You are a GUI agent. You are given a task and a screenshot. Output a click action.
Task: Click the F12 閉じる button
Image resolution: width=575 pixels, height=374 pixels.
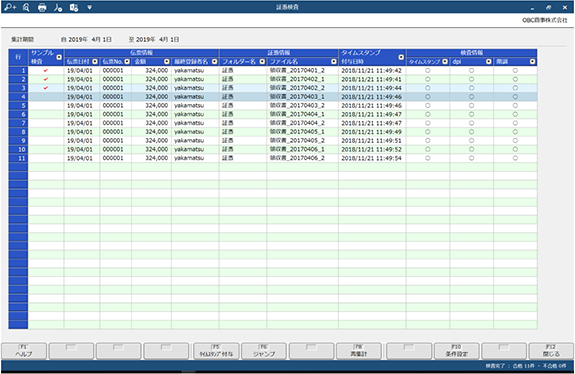click(x=551, y=351)
